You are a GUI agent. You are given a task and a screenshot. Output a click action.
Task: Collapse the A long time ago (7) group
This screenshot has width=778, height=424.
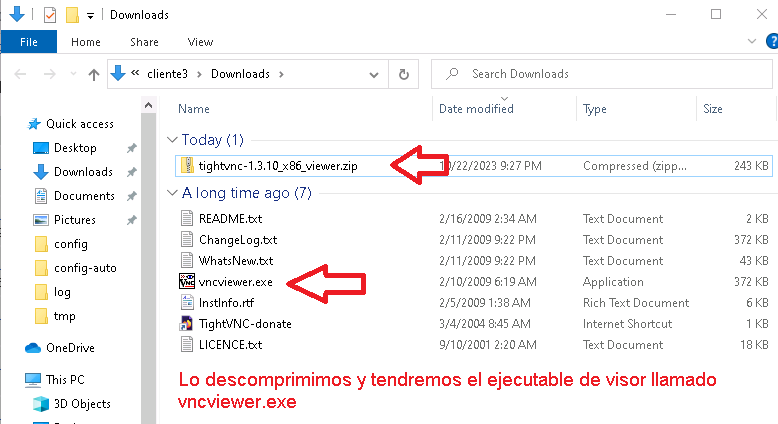click(172, 192)
